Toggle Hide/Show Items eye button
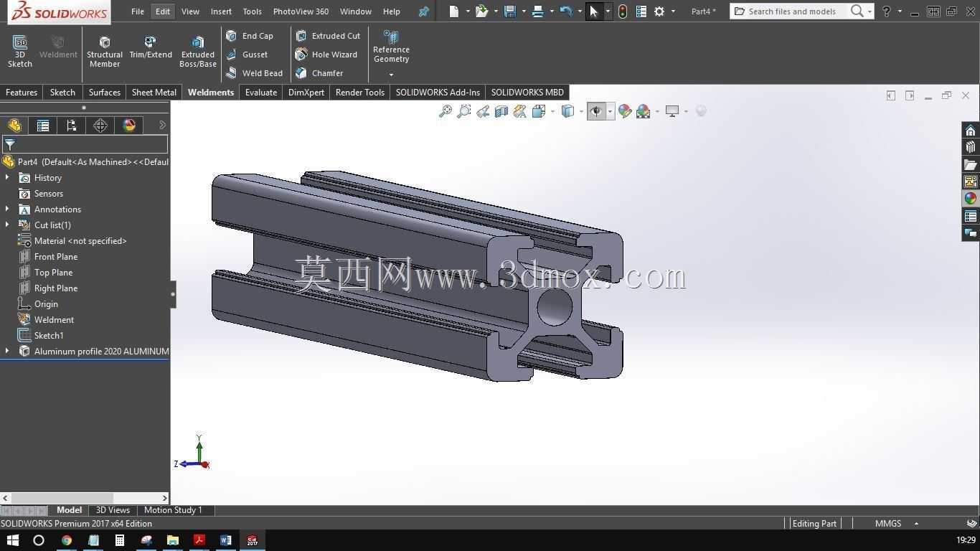The width and height of the screenshot is (980, 551). (x=596, y=111)
